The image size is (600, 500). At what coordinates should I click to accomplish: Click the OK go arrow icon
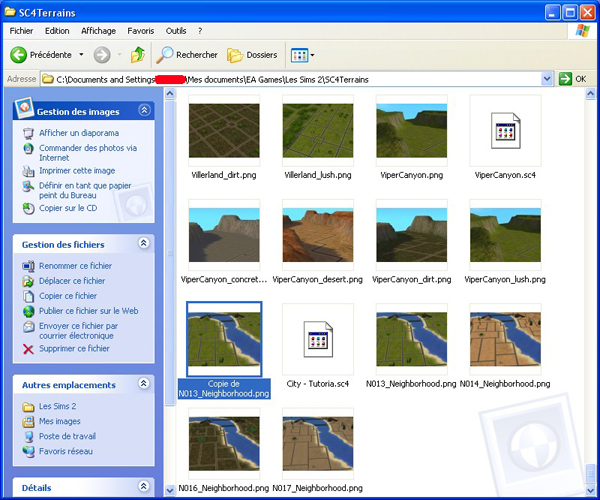click(565, 79)
